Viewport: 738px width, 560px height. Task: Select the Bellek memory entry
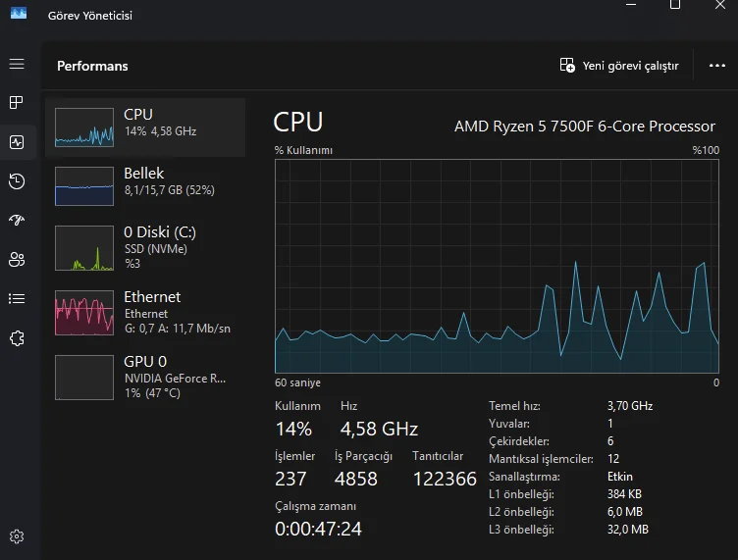[145, 186]
